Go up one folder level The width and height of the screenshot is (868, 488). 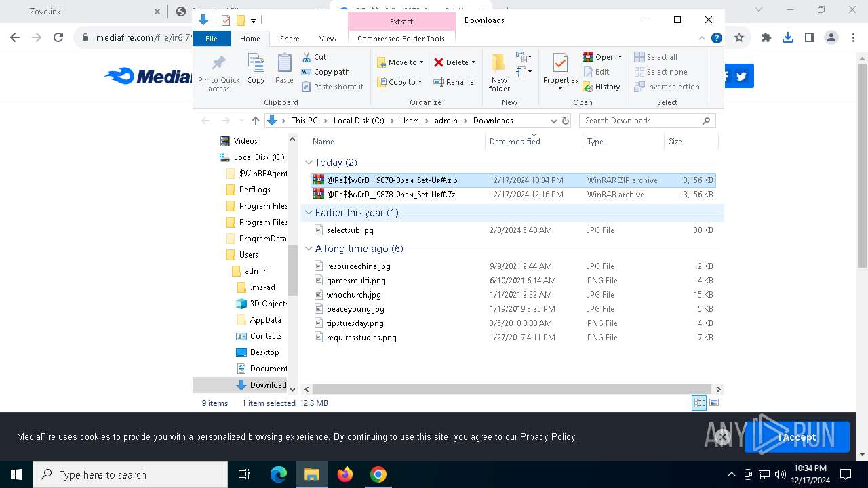point(255,121)
